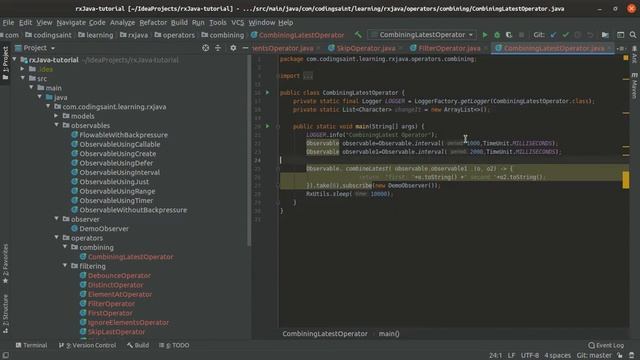Image resolution: width=640 pixels, height=360 pixels.
Task: Open Project panel settings gear
Action: 233,48
